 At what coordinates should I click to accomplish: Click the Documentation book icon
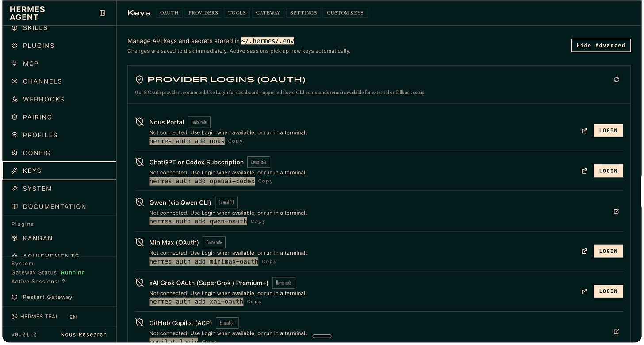(15, 206)
